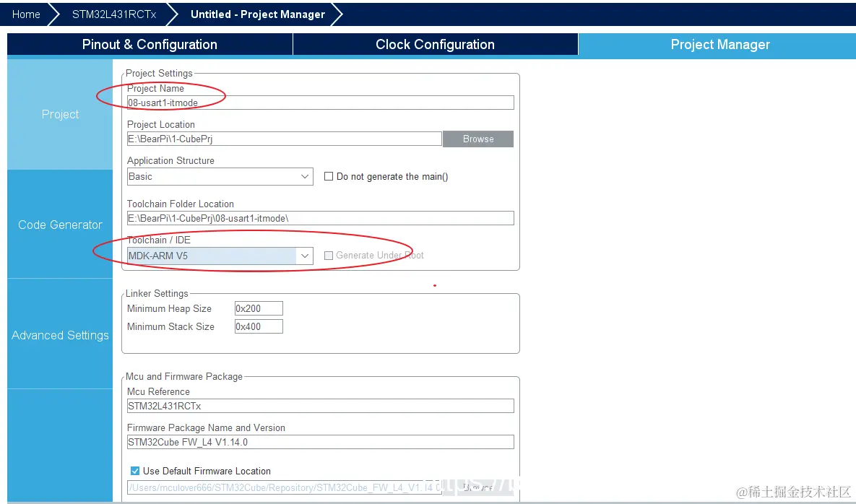Viewport: 856px width, 504px height.
Task: Open Application Structure dropdown
Action: click(x=220, y=176)
